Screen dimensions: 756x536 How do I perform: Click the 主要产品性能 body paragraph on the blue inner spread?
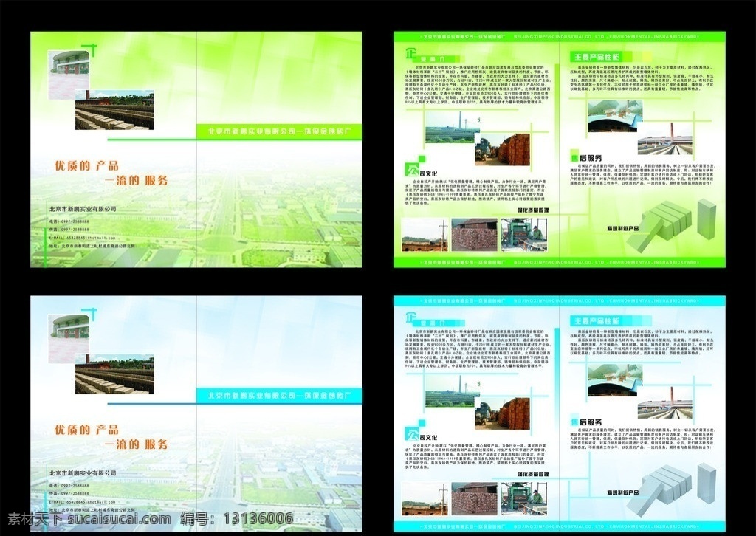(642, 342)
